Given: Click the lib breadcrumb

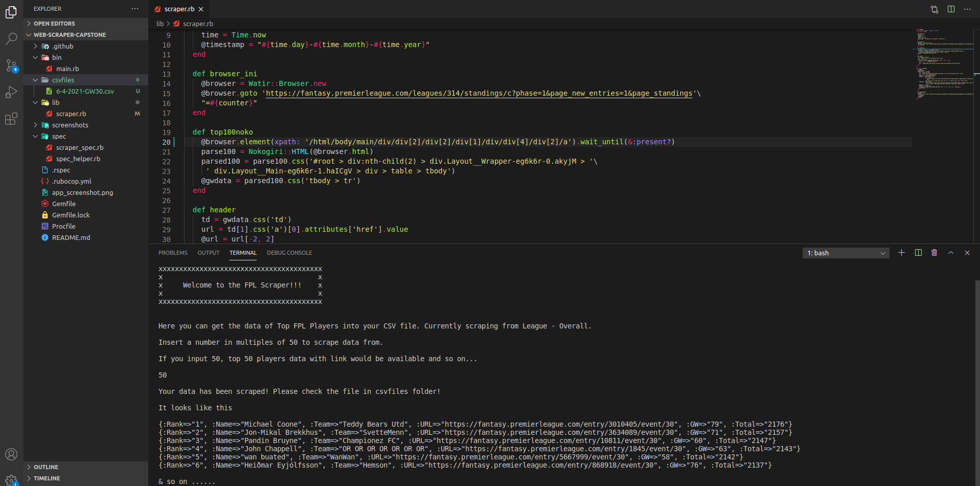Looking at the screenshot, I should (x=160, y=24).
